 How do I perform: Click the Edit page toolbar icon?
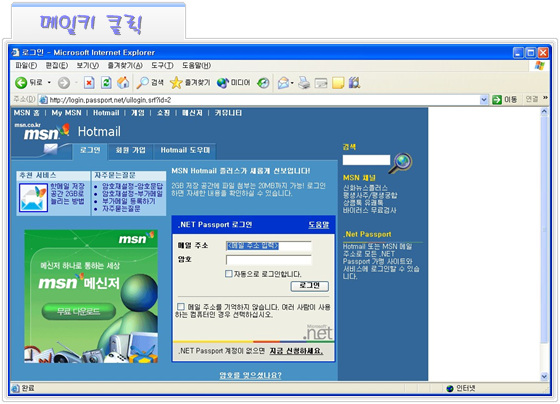point(321,83)
